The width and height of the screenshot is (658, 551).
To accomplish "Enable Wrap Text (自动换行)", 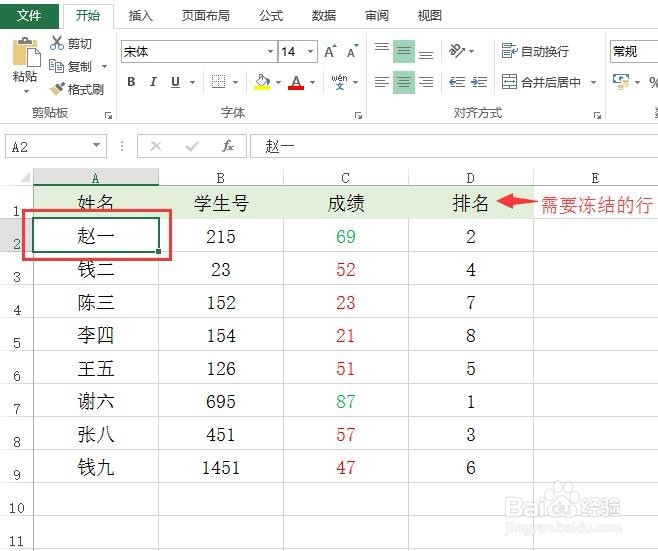I will point(535,51).
